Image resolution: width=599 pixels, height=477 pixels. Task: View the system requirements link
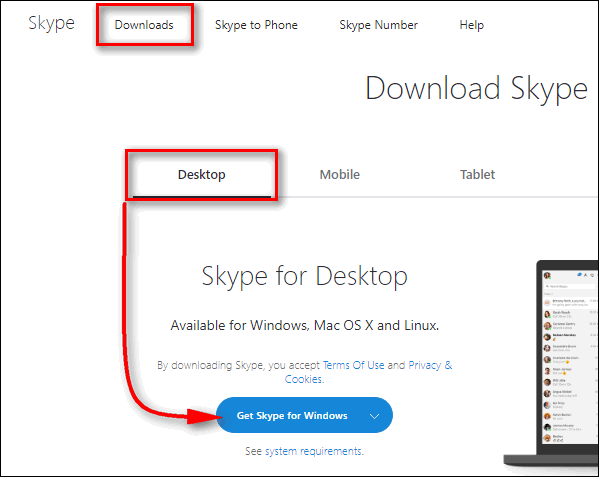(314, 451)
